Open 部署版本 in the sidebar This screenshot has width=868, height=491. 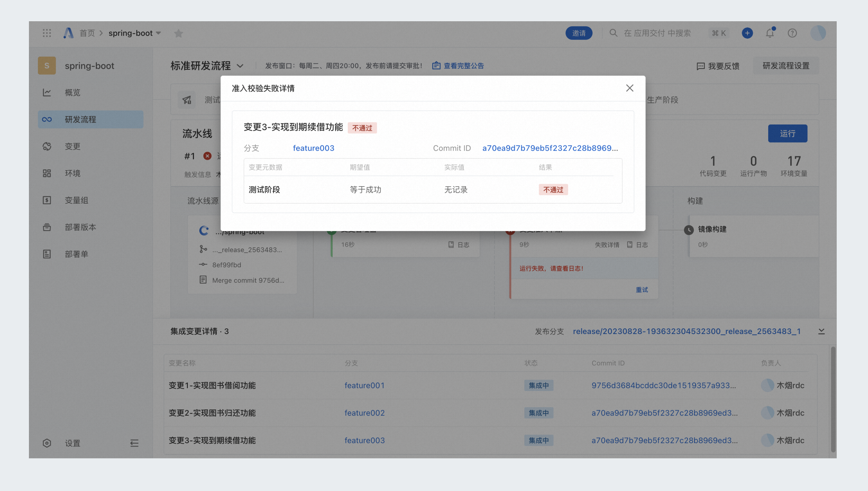tap(90, 227)
